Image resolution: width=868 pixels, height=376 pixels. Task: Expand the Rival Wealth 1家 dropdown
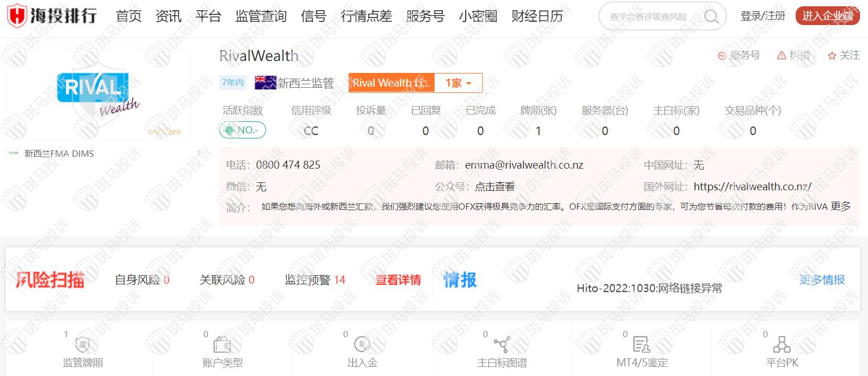click(458, 83)
